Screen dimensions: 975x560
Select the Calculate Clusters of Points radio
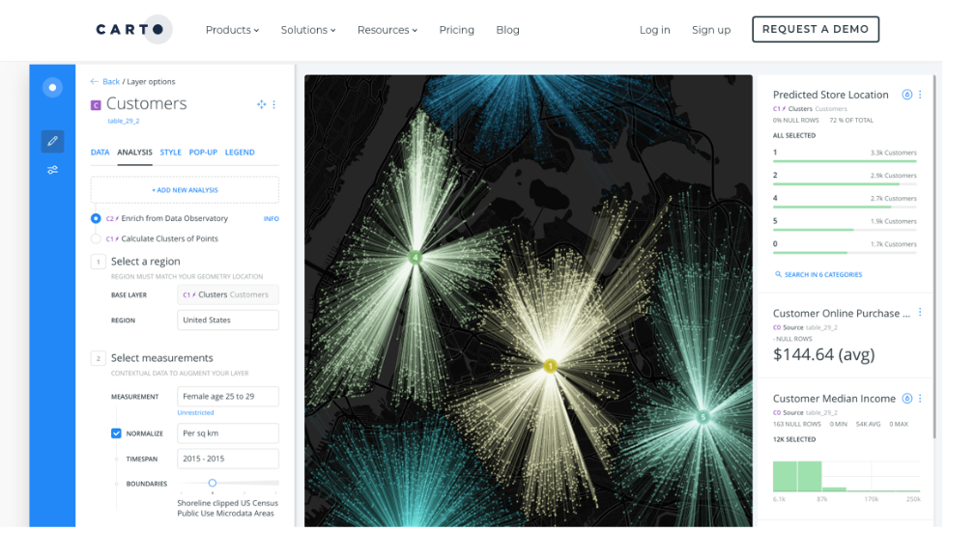pos(96,238)
